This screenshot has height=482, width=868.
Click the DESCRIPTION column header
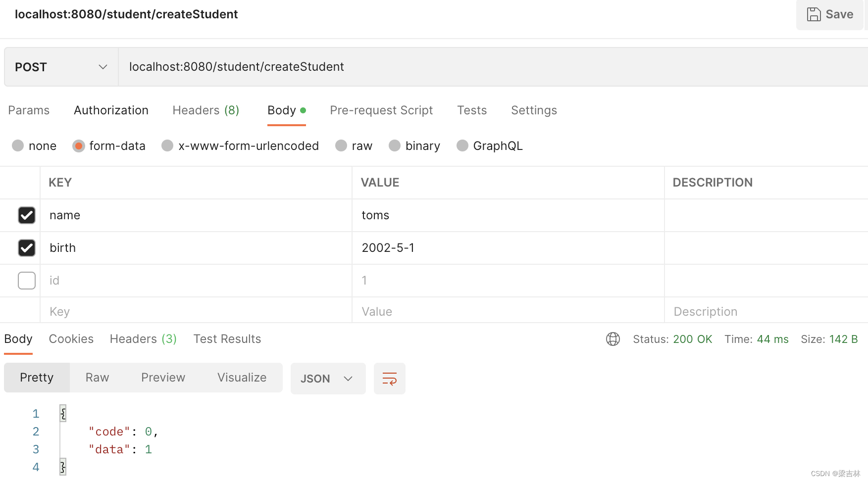pyautogui.click(x=713, y=183)
